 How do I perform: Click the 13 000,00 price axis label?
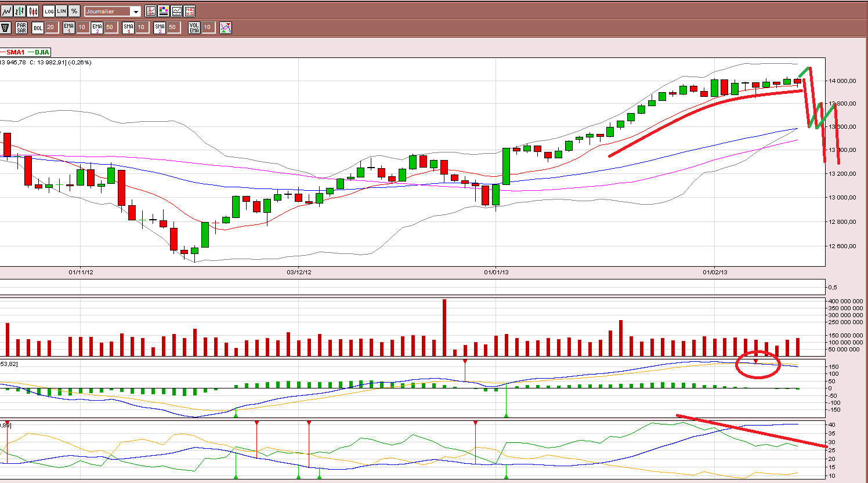pos(841,198)
